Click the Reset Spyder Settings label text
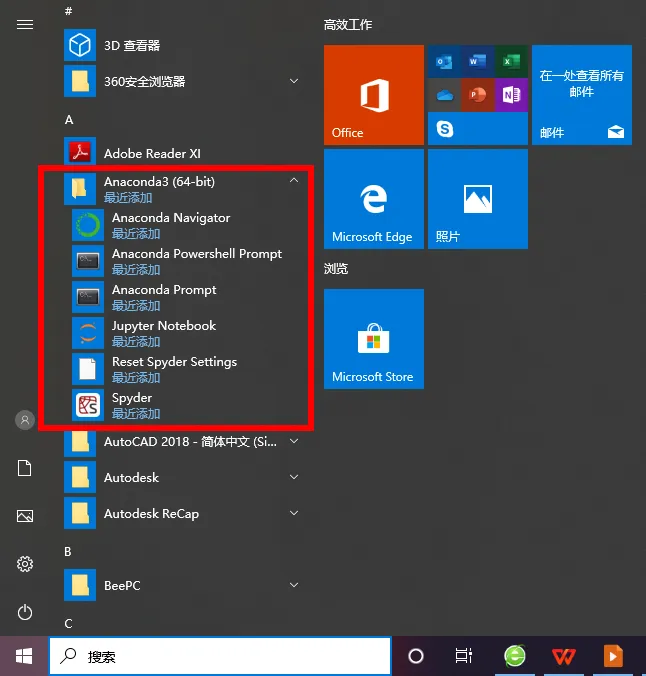Screen dimensions: 646x676 coord(175,362)
